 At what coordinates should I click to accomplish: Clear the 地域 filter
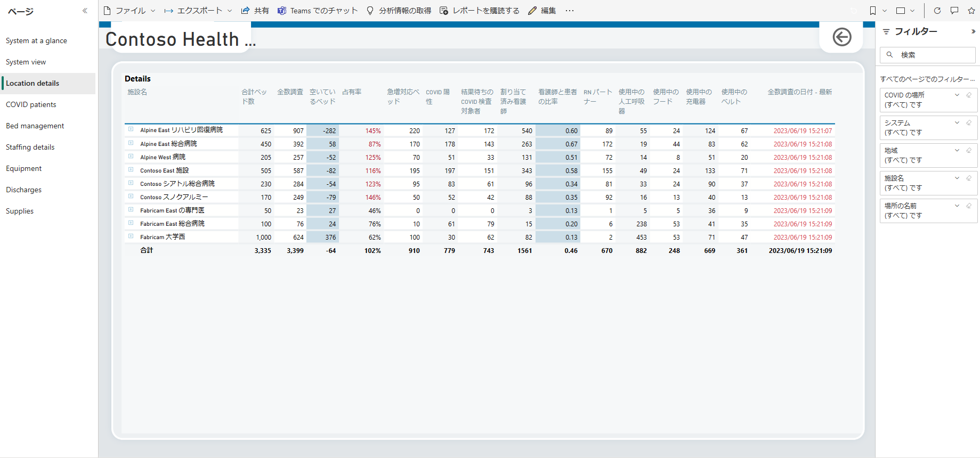point(969,150)
